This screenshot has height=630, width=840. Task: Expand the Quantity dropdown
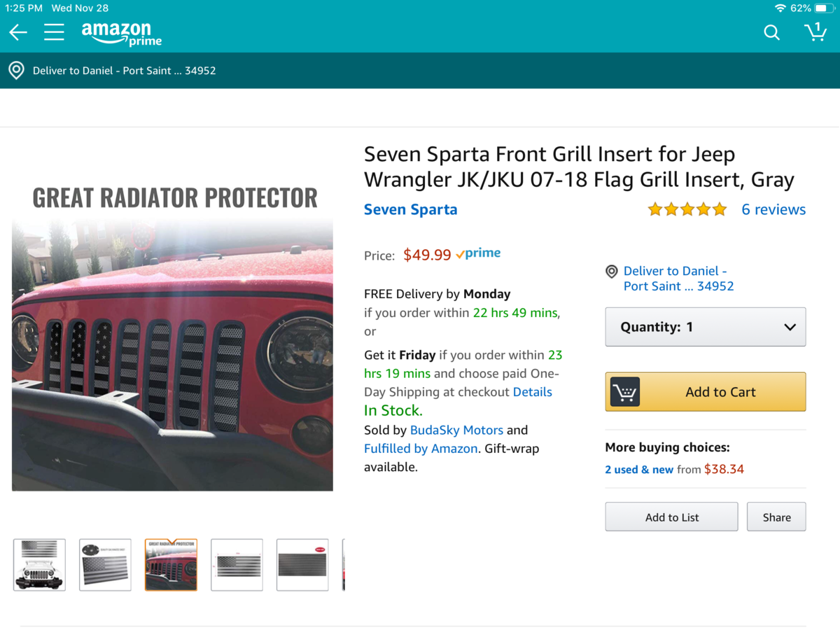pyautogui.click(x=705, y=327)
